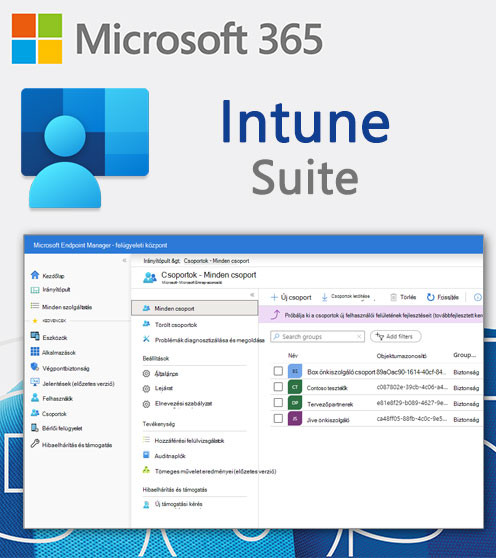The width and height of the screenshot is (496, 558).
Task: Check the Contoso tesztélők row checkbox
Action: (278, 386)
